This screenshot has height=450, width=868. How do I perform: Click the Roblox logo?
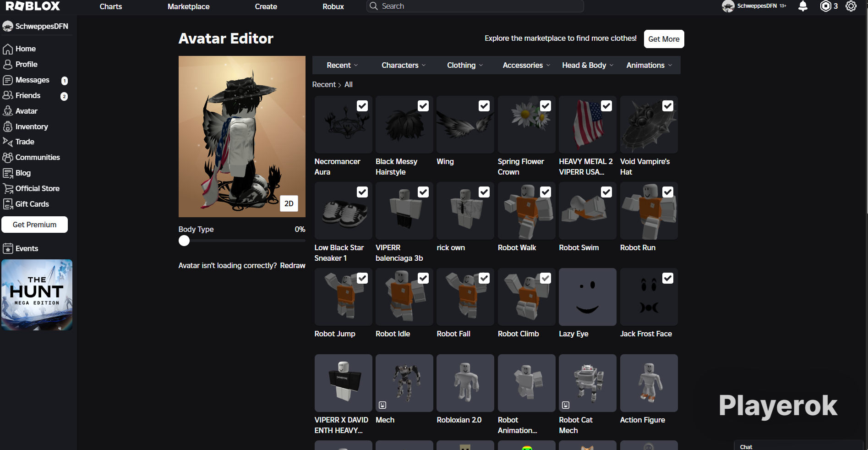click(x=33, y=6)
